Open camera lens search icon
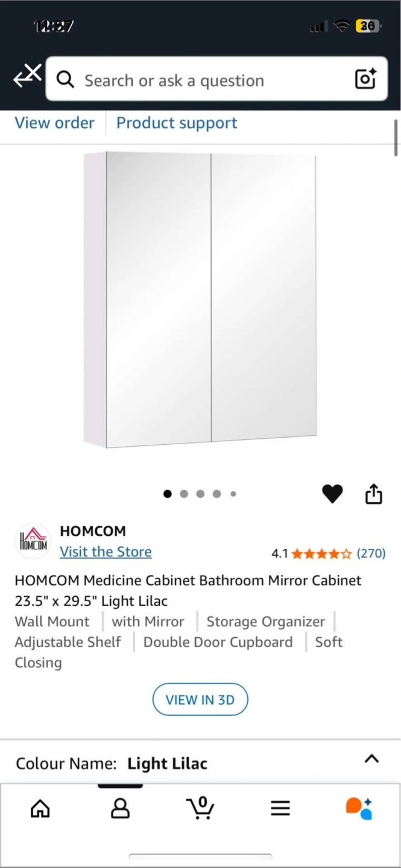This screenshot has height=868, width=401. 365,79
